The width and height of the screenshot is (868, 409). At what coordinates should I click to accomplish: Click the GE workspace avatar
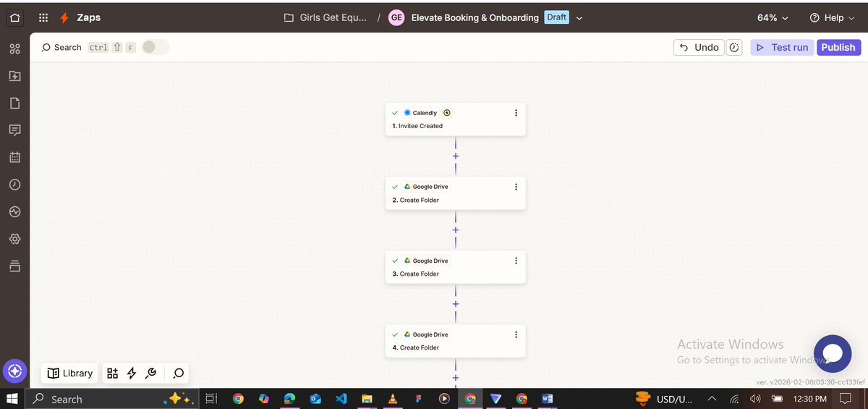[396, 17]
